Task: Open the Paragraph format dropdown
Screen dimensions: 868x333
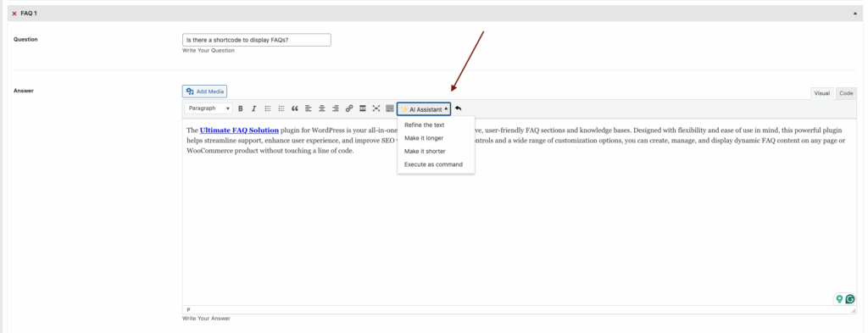Action: coord(209,108)
